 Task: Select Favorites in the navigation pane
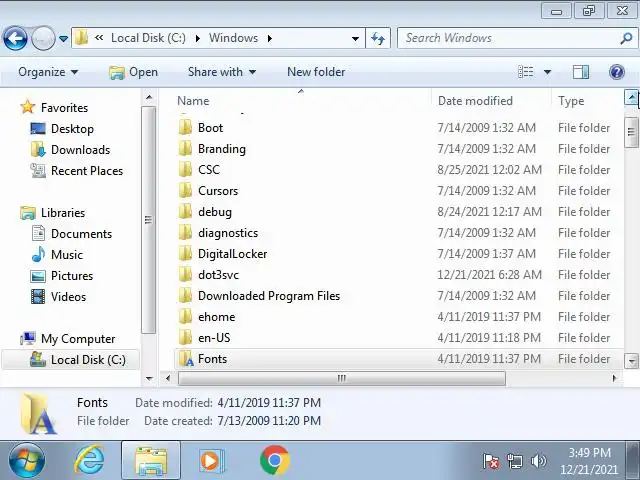click(x=64, y=108)
